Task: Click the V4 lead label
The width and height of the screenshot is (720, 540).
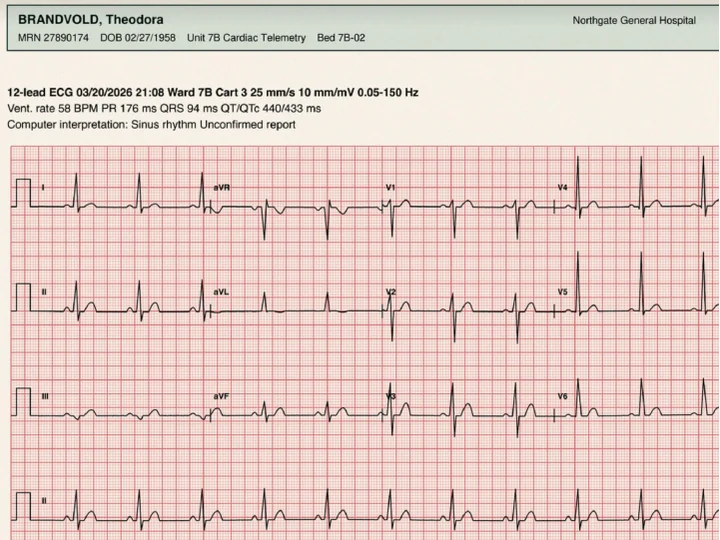Action: point(562,187)
